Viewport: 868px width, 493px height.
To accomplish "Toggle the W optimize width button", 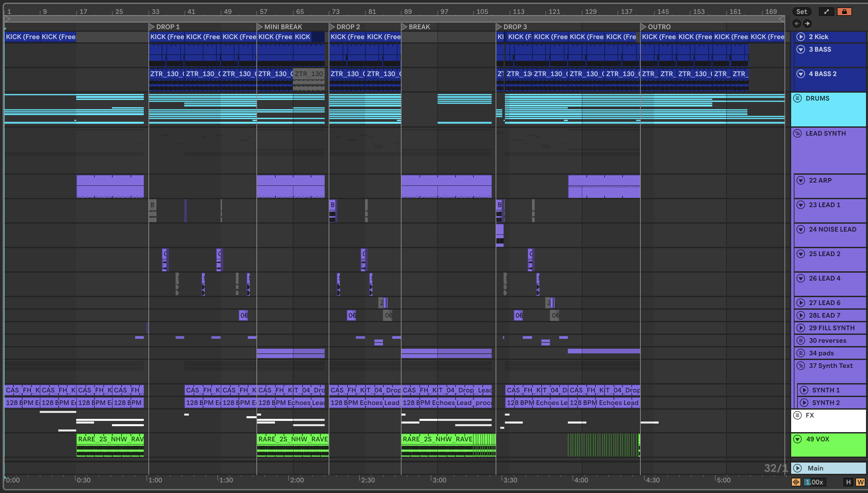I will tap(860, 482).
